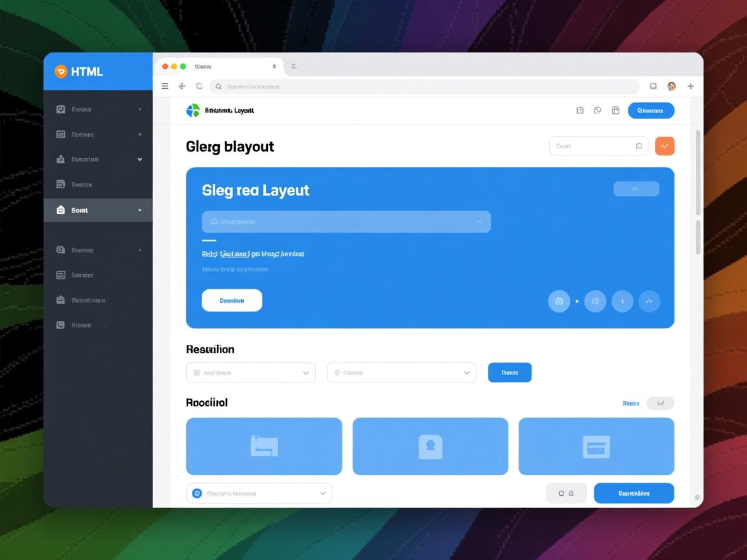Open the hamburger menu in the browser toolbar
This screenshot has height=560, width=747.
(165, 86)
